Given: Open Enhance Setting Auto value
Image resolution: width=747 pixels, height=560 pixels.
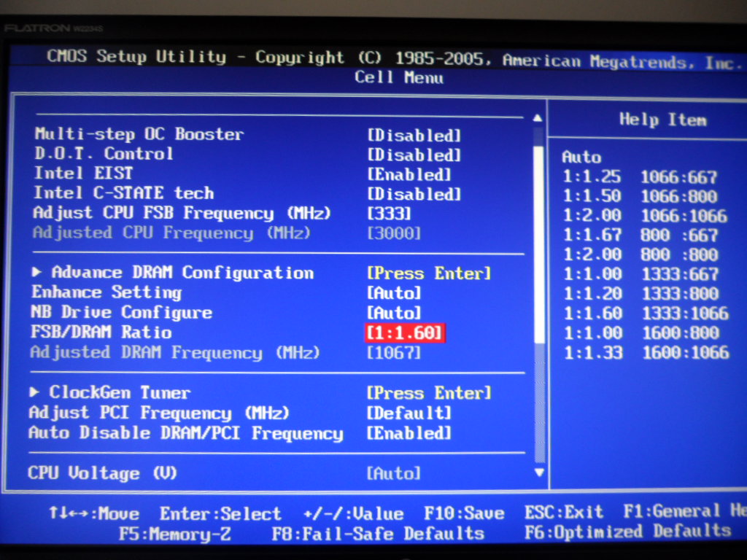Looking at the screenshot, I should pos(394,293).
